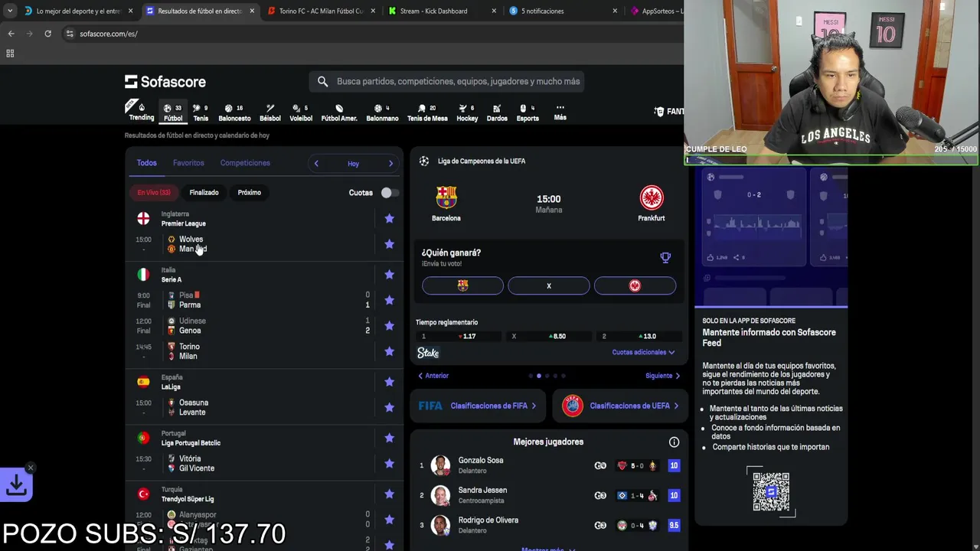The image size is (980, 551).
Task: Select the Fútbol sport icon
Action: pyautogui.click(x=173, y=112)
